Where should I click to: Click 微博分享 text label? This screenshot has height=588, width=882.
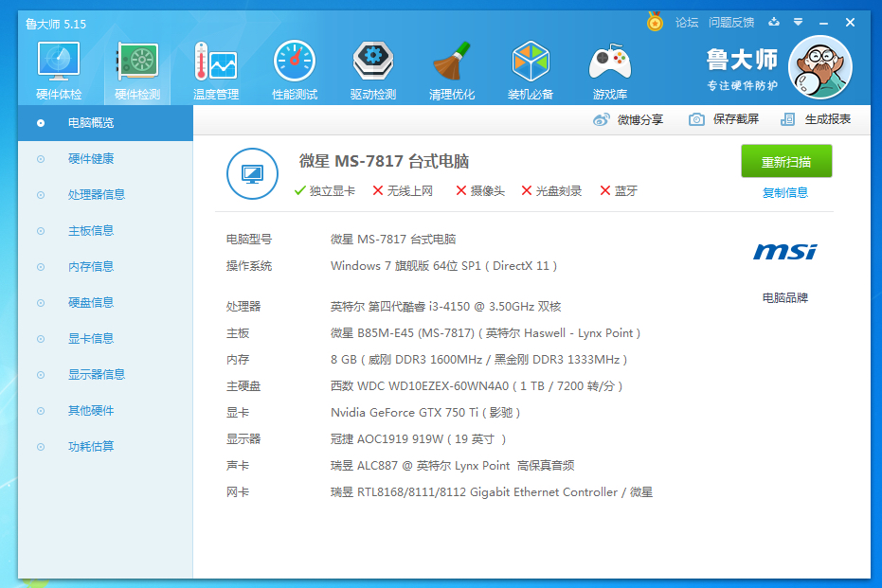click(640, 119)
